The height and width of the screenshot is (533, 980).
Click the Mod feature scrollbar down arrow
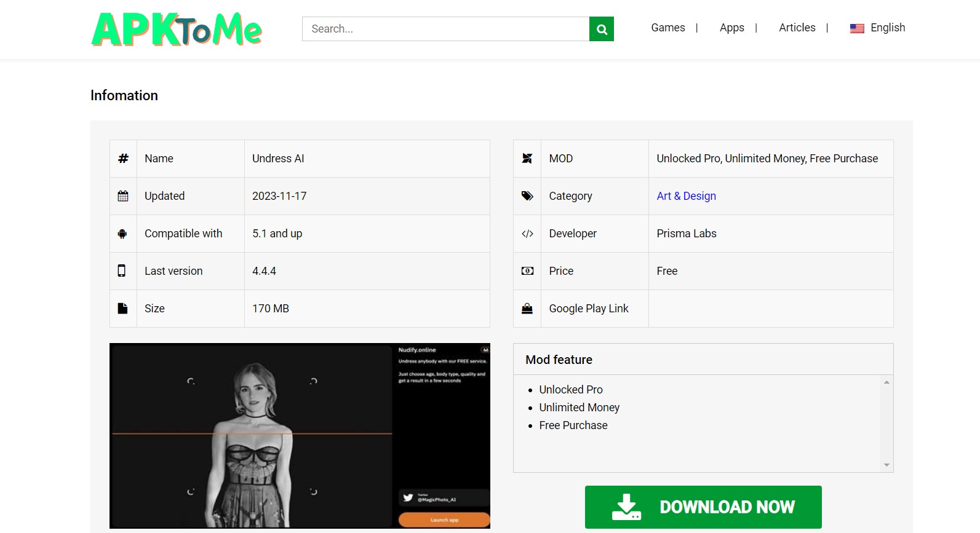point(886,465)
